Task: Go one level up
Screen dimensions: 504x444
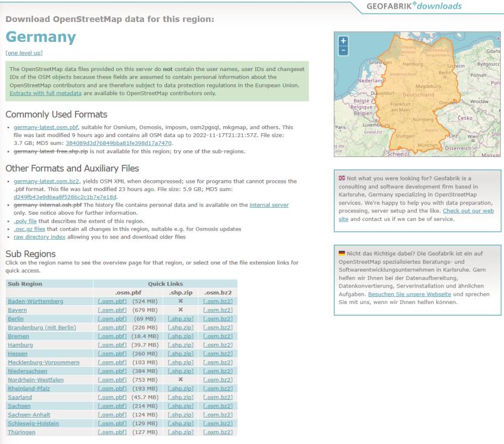Action: point(24,53)
